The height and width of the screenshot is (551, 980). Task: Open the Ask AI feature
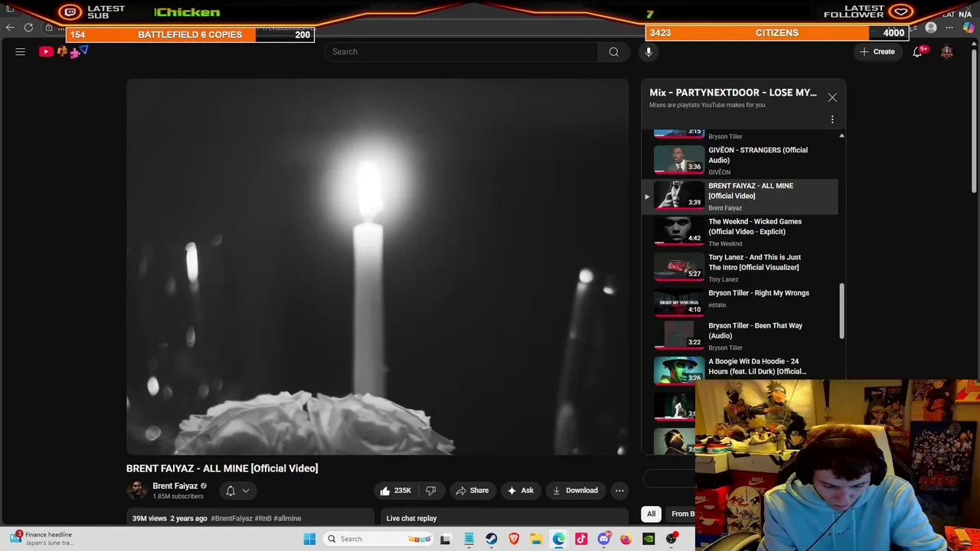520,491
